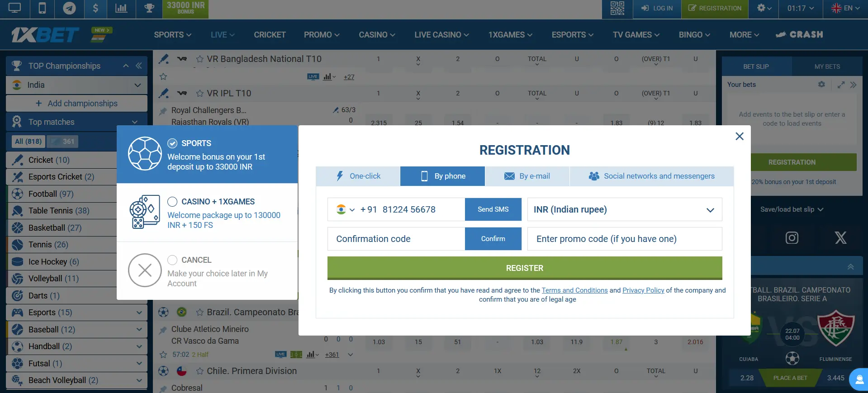Open the settings gear in top bar

tap(764, 8)
